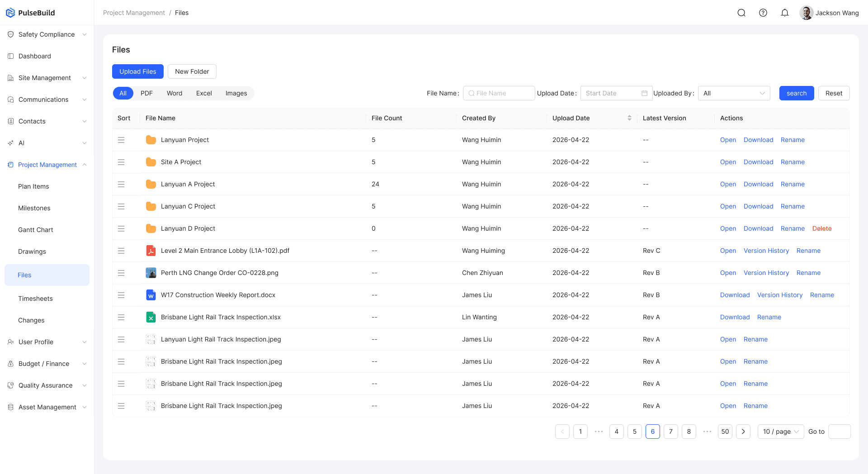
Task: Expand Communications chevron
Action: (85, 100)
